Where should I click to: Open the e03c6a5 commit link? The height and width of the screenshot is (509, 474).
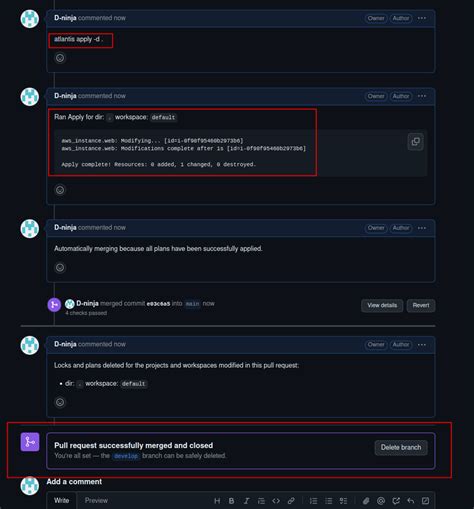158,304
